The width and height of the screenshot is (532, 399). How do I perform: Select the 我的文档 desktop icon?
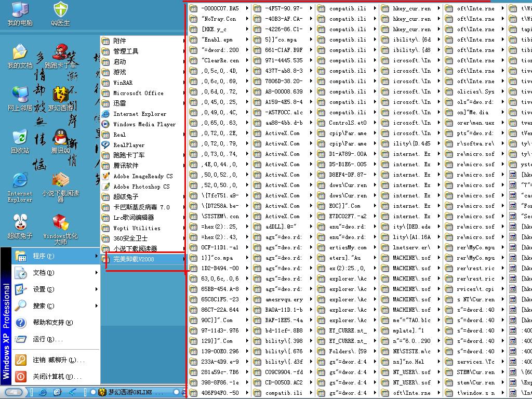(x=20, y=56)
